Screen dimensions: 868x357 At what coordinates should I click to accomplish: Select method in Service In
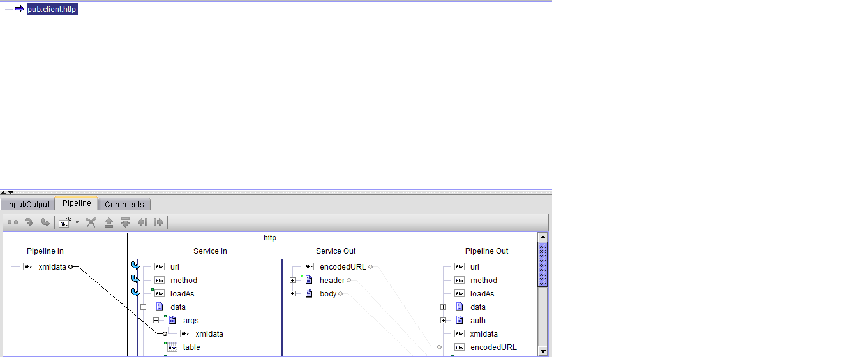pos(184,280)
